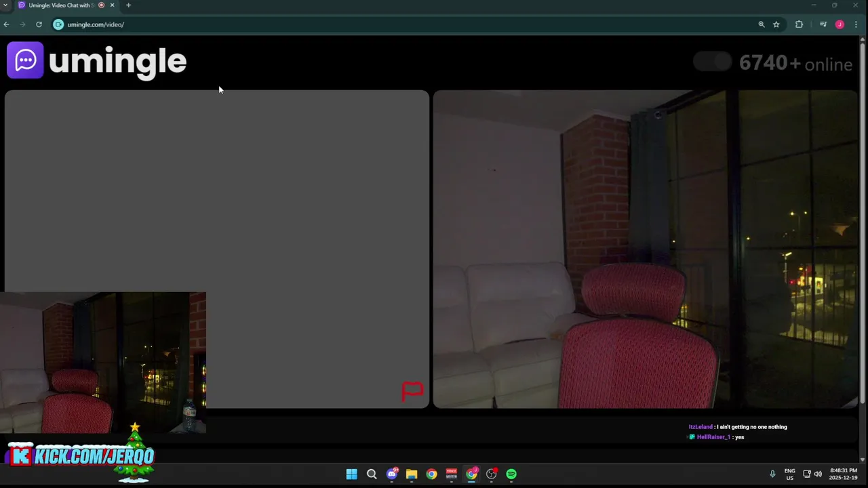Open the zoom magnifier icon in address bar
Screen dimensions: 868x488
[761, 24]
